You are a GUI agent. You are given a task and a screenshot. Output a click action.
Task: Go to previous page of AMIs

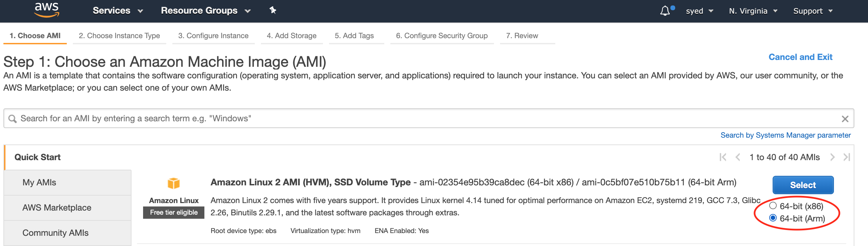738,157
